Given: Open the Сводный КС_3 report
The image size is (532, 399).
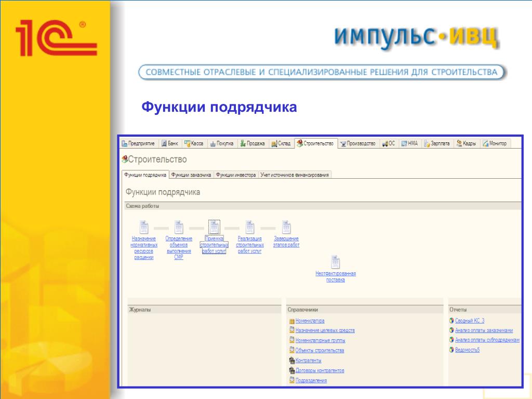Looking at the screenshot, I should click(470, 321).
